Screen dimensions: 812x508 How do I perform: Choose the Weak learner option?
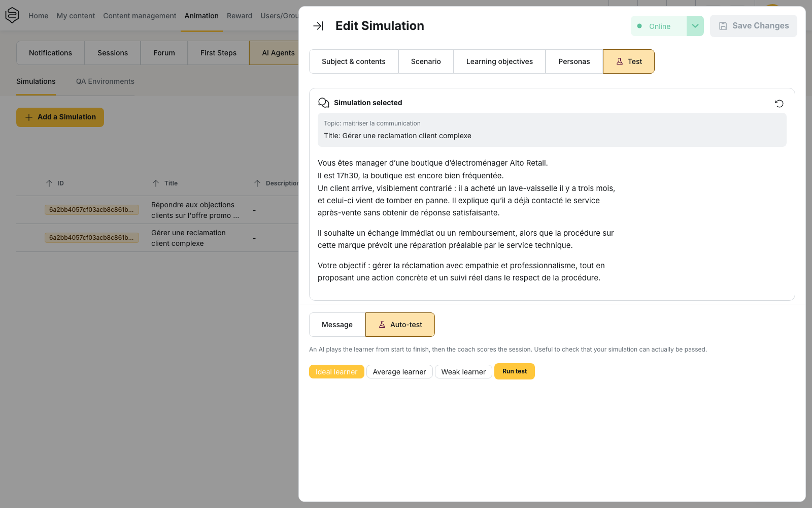pyautogui.click(x=463, y=372)
